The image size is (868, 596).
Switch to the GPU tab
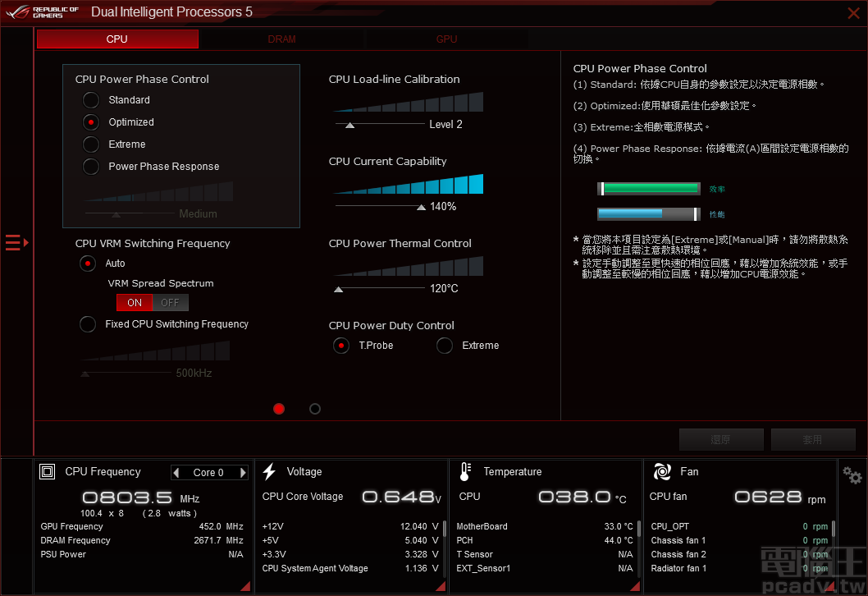[447, 39]
